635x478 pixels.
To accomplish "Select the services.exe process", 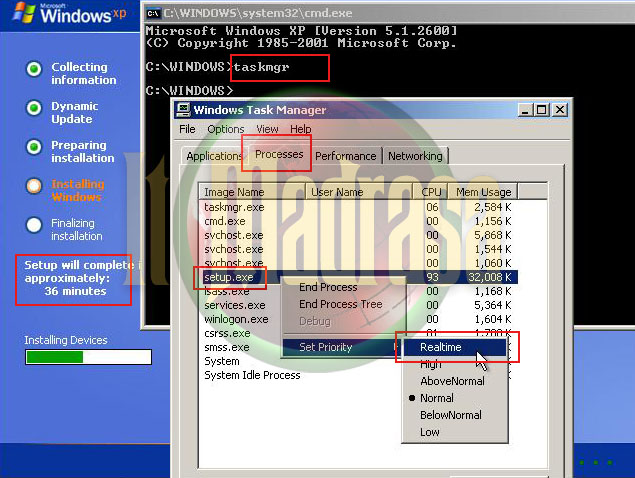I will [x=234, y=305].
